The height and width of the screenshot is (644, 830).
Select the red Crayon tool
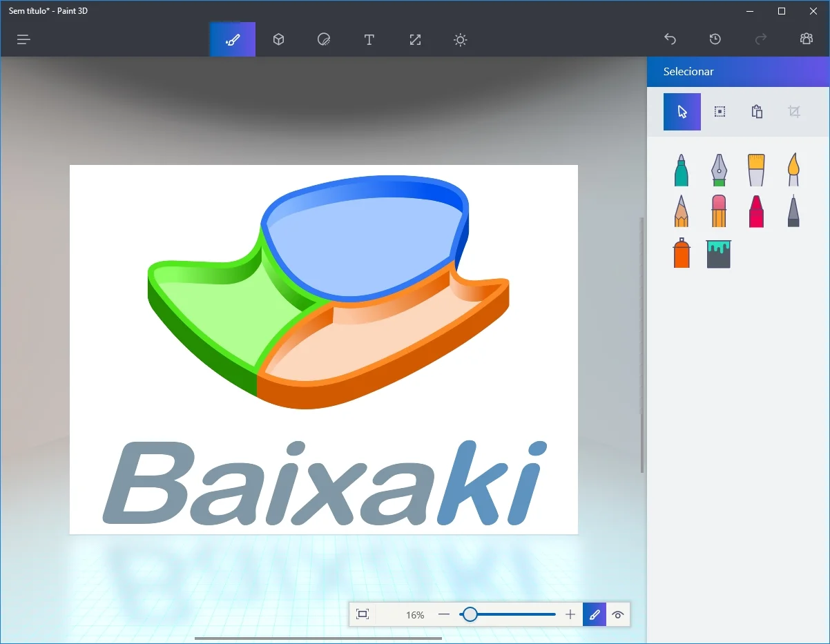756,211
